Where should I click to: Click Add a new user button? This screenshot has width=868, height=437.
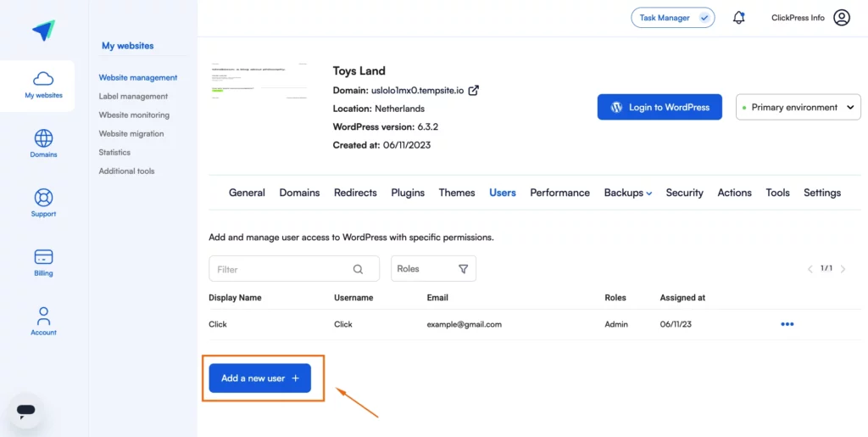pyautogui.click(x=259, y=378)
